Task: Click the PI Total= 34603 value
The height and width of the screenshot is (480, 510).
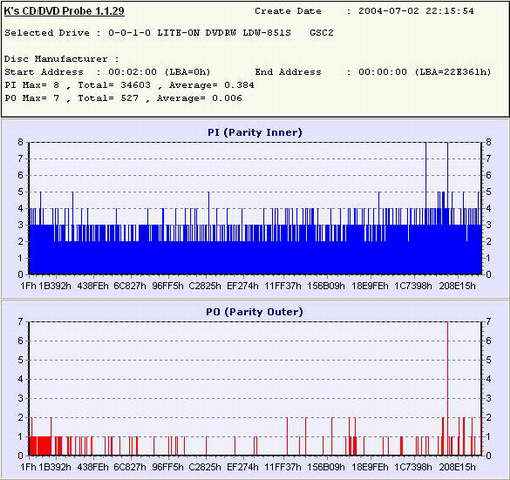Action: pyautogui.click(x=114, y=85)
